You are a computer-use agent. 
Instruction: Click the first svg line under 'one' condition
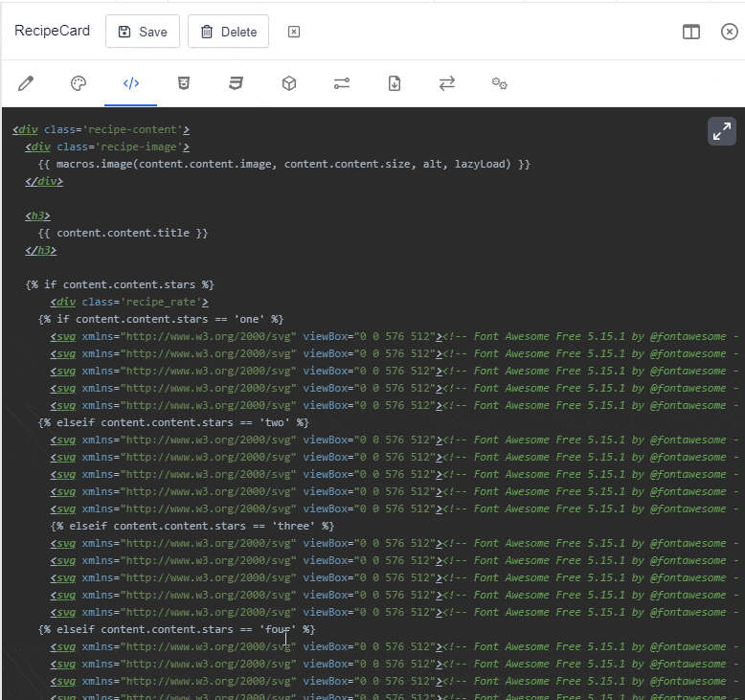click(395, 336)
